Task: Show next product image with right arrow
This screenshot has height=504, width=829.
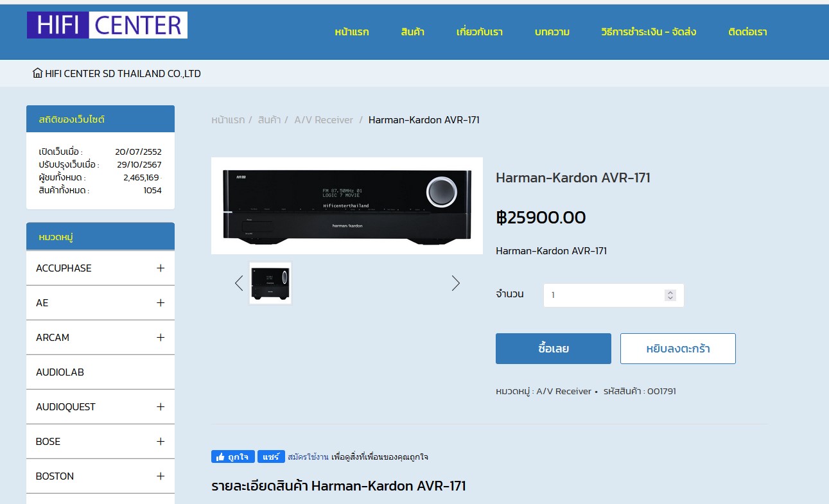Action: click(x=455, y=283)
